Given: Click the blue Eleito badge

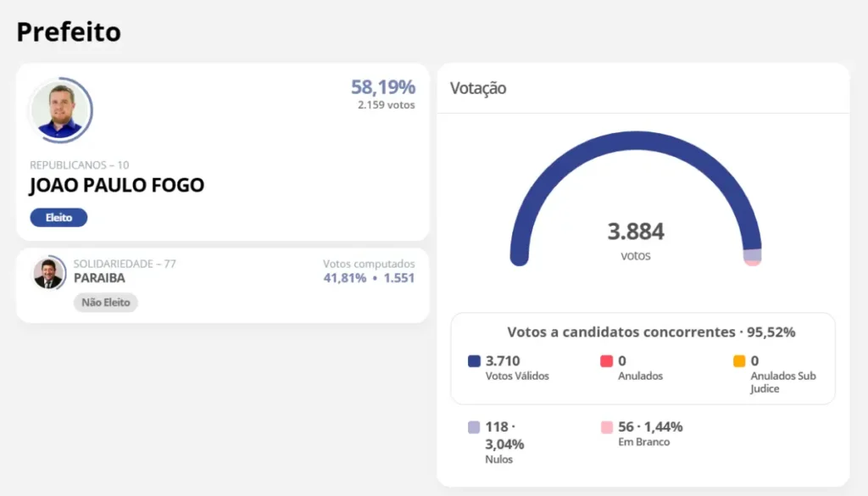Looking at the screenshot, I should (x=58, y=218).
